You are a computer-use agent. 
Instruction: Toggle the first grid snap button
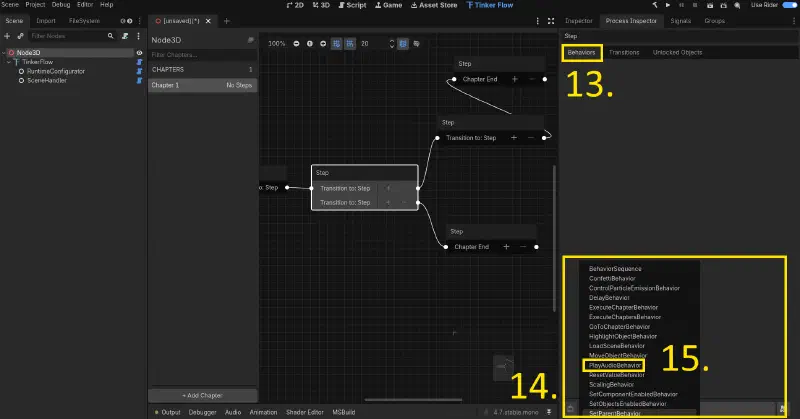pos(336,44)
